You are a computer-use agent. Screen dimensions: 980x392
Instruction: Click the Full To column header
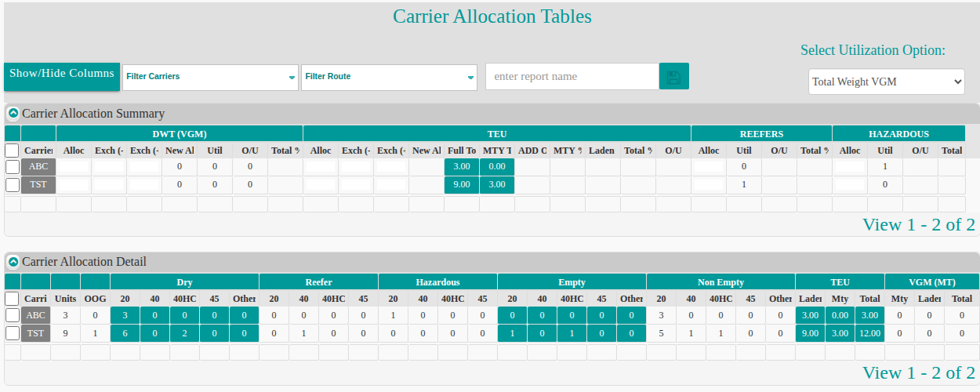point(462,151)
